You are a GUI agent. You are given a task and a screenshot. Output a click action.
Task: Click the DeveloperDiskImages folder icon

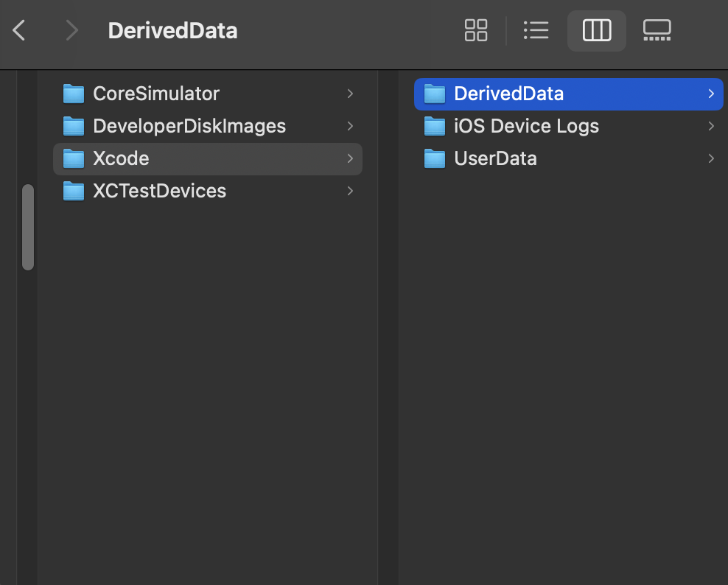click(x=74, y=126)
